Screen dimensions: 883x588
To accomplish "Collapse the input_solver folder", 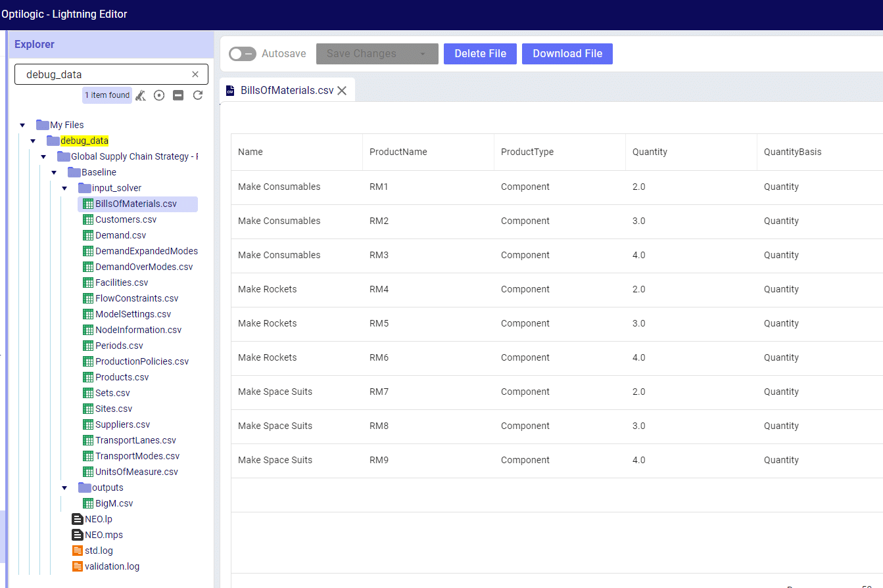I will (64, 188).
